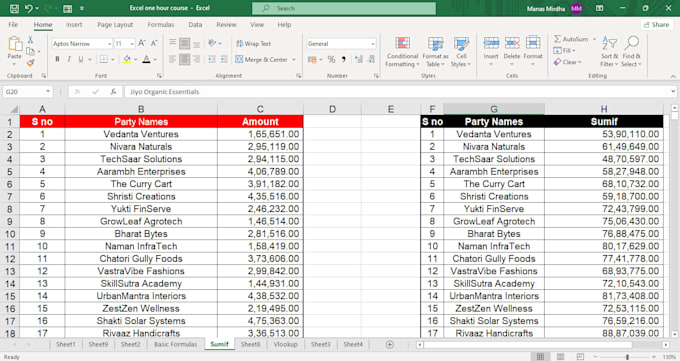Image resolution: width=680 pixels, height=361 pixels.
Task: Open Cell Styles gallery
Action: coord(461,51)
